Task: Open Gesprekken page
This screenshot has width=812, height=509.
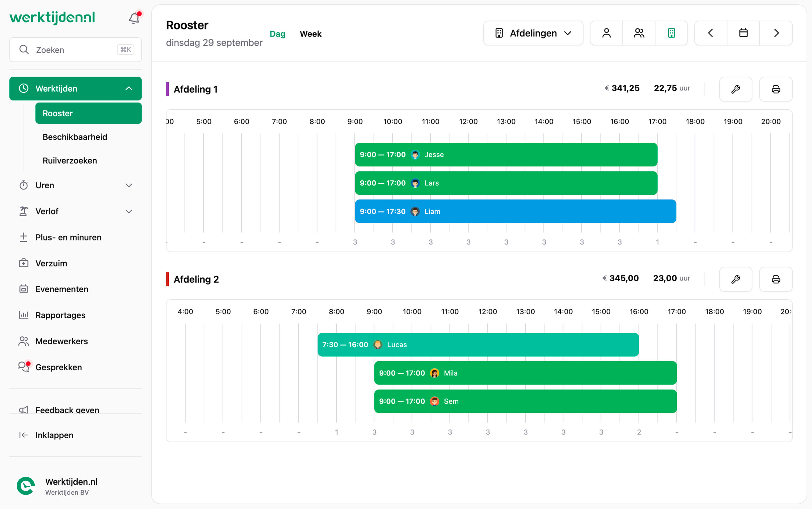Action: pos(75,367)
